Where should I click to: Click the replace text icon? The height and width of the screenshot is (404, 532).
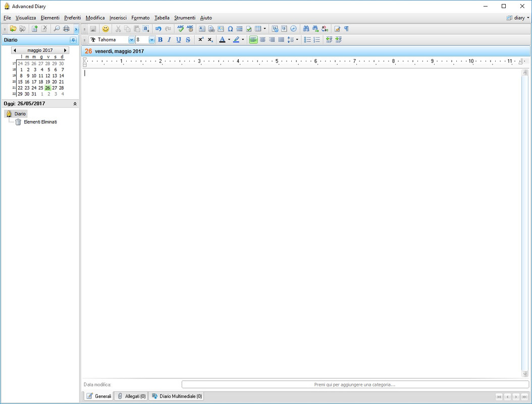pos(325,29)
